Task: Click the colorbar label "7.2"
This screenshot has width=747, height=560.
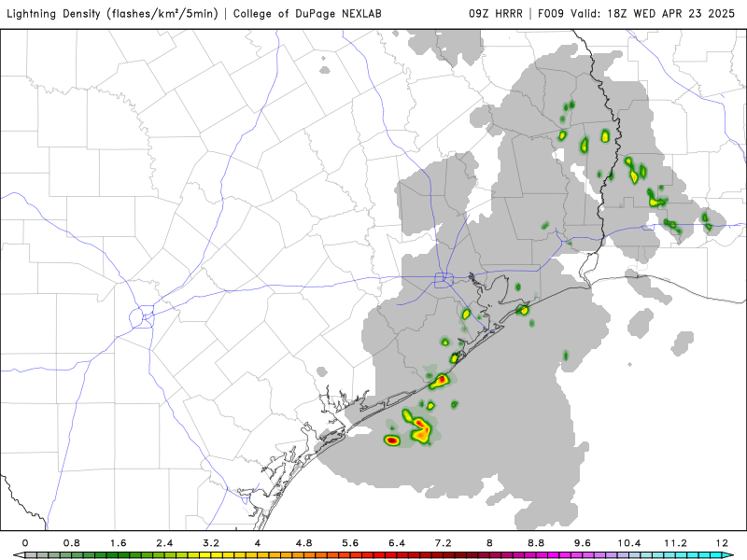Action: (443, 543)
